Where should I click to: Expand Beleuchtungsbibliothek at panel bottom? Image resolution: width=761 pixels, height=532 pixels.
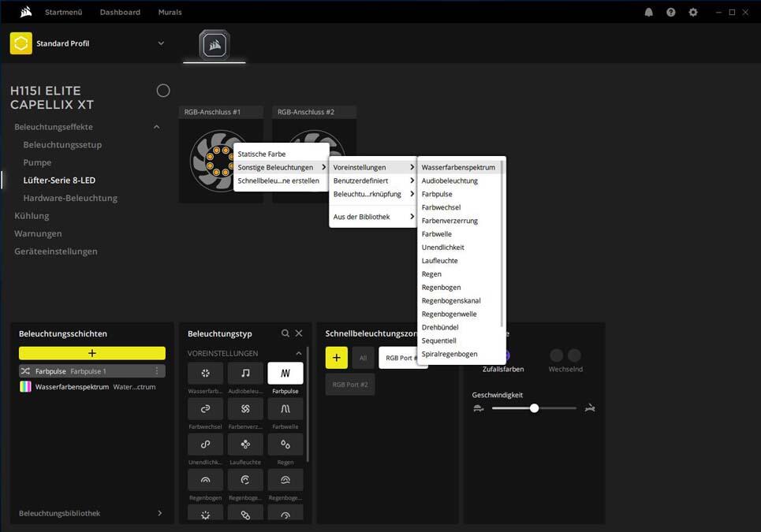coord(159,513)
